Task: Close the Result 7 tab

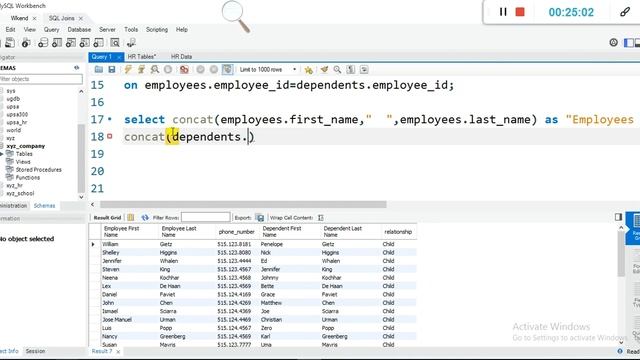Action: 118,351
